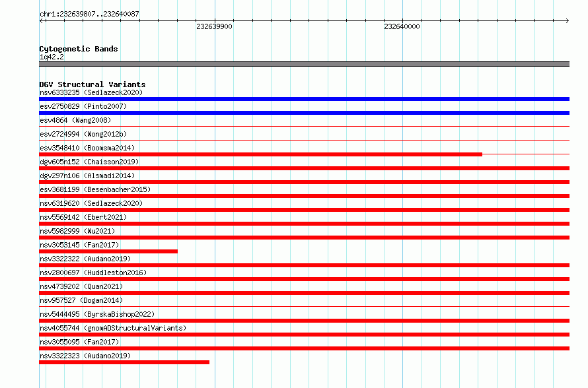
Task: Click the thin red line for nsv957527
Action: [304, 307]
